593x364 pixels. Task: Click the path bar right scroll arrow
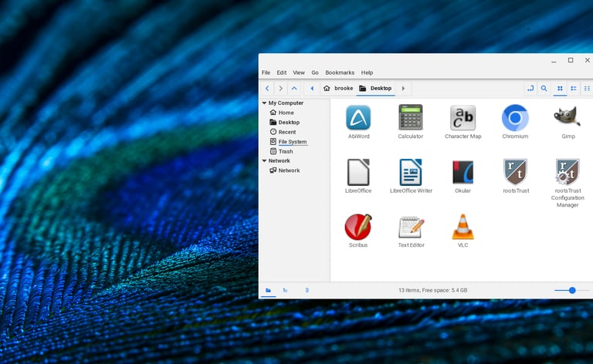(x=403, y=89)
